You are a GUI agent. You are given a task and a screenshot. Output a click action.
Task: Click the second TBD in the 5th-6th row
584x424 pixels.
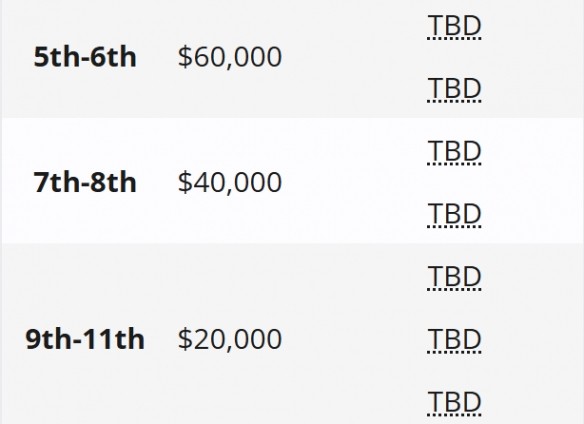454,89
